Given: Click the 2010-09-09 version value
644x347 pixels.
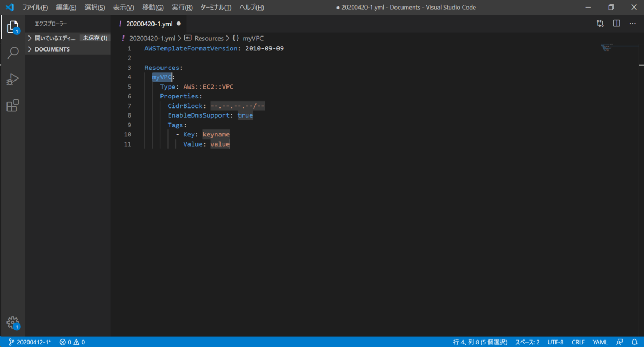Looking at the screenshot, I should point(265,48).
